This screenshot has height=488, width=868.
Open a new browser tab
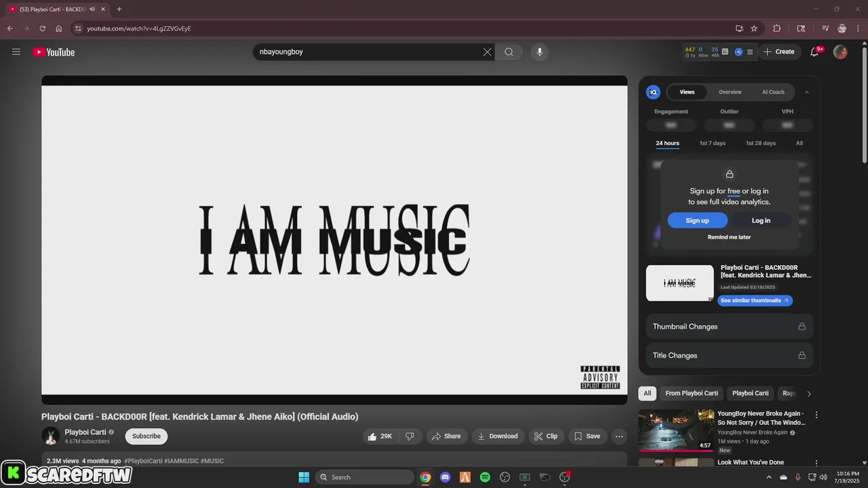(119, 9)
